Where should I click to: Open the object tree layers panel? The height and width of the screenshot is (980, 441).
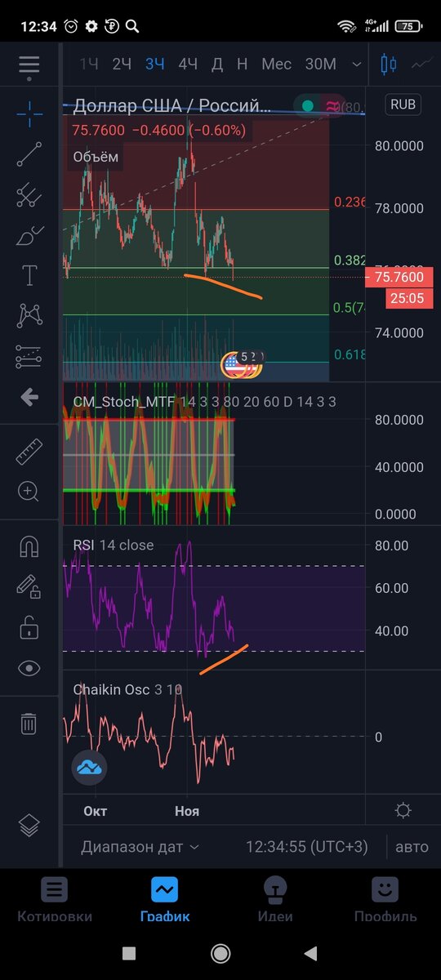[29, 826]
